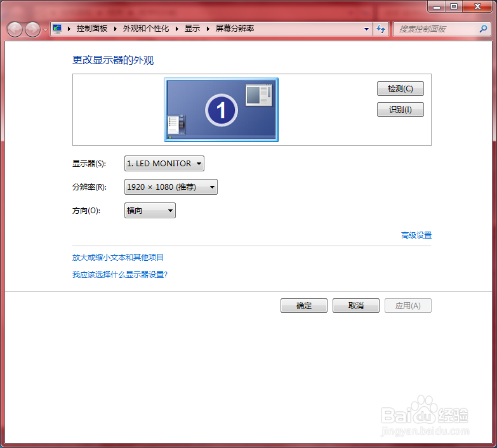Image resolution: width=497 pixels, height=448 pixels.
Task: Click the 方向(O): label
Action: coord(86,211)
